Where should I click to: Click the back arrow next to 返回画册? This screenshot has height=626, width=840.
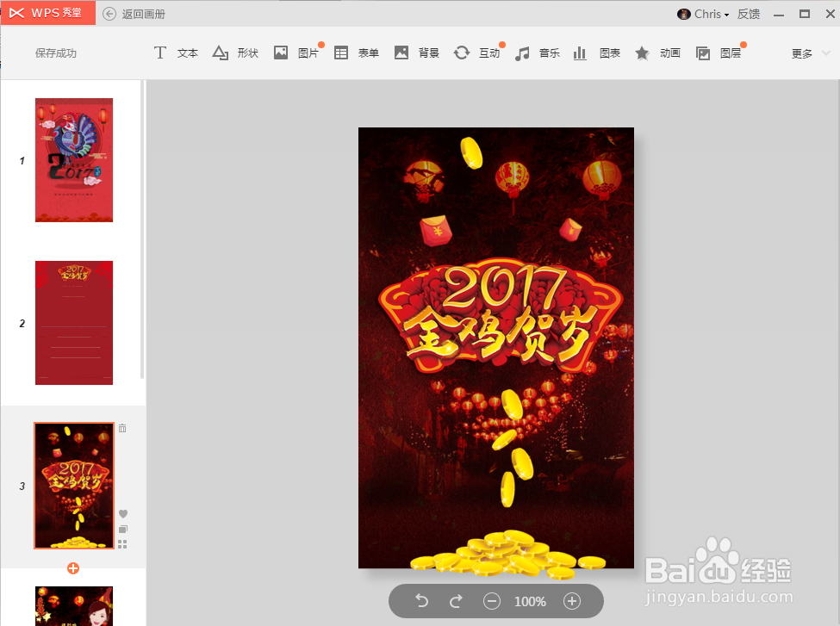(x=109, y=14)
